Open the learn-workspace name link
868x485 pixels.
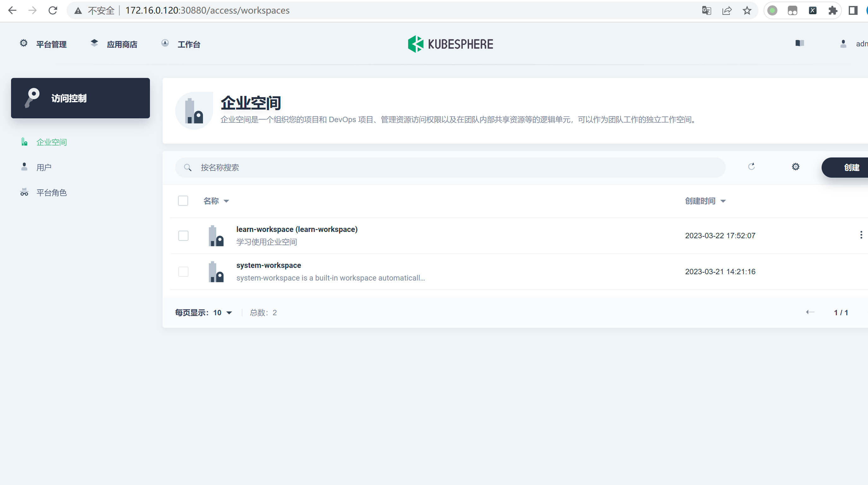point(296,229)
